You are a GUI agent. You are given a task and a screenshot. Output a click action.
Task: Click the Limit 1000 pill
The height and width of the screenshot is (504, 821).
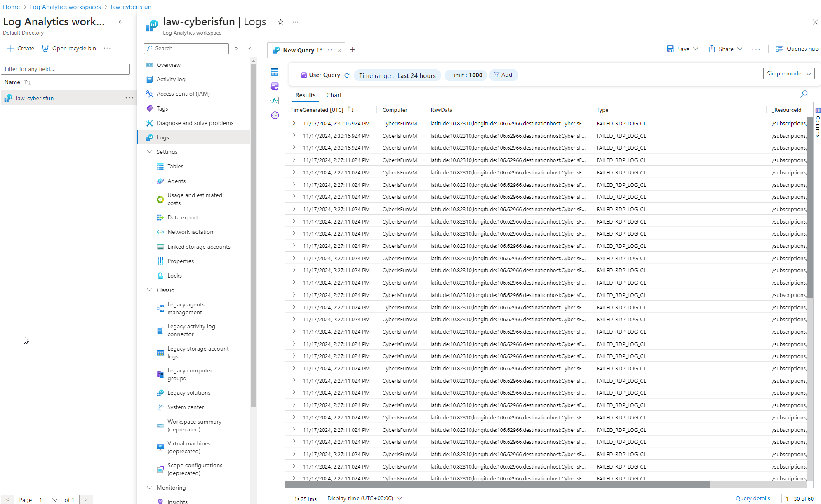tap(466, 75)
